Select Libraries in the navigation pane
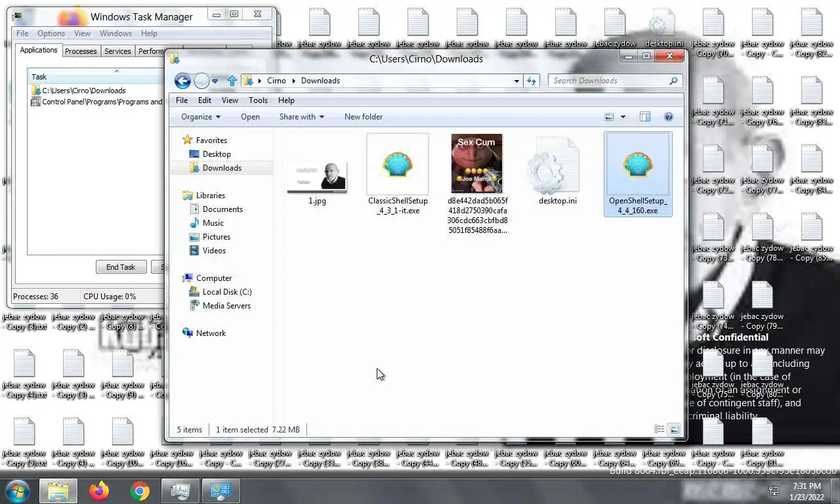 (x=210, y=195)
